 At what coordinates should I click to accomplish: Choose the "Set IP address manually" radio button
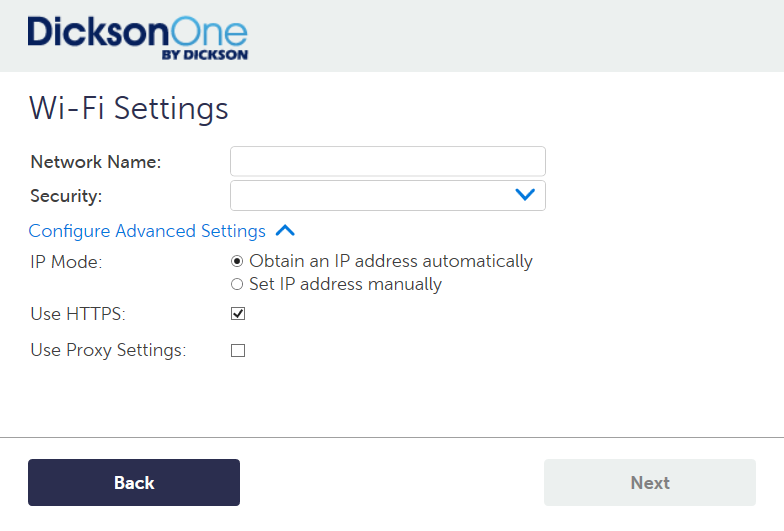pyautogui.click(x=237, y=284)
